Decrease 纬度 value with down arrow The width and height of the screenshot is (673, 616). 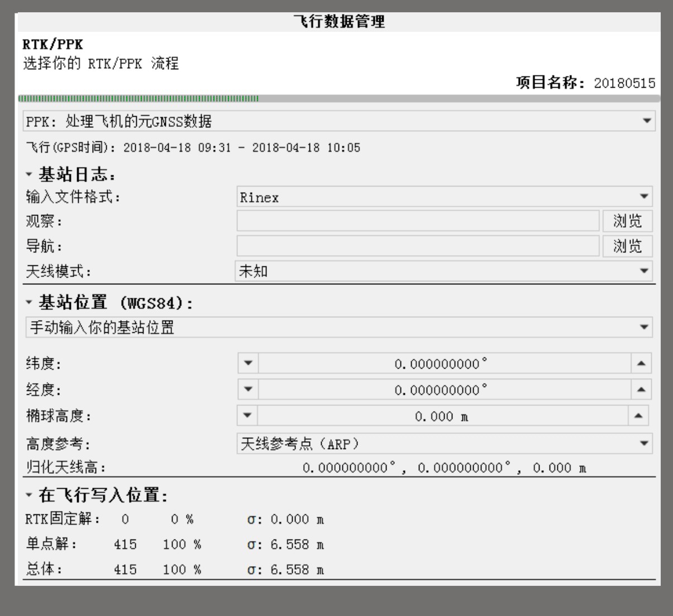pos(248,364)
